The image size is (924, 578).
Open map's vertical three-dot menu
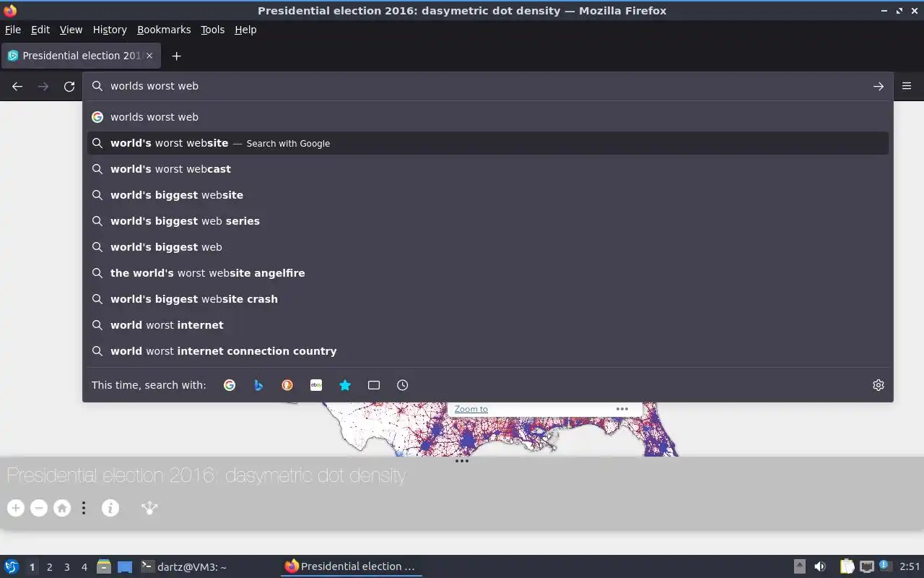coord(84,508)
